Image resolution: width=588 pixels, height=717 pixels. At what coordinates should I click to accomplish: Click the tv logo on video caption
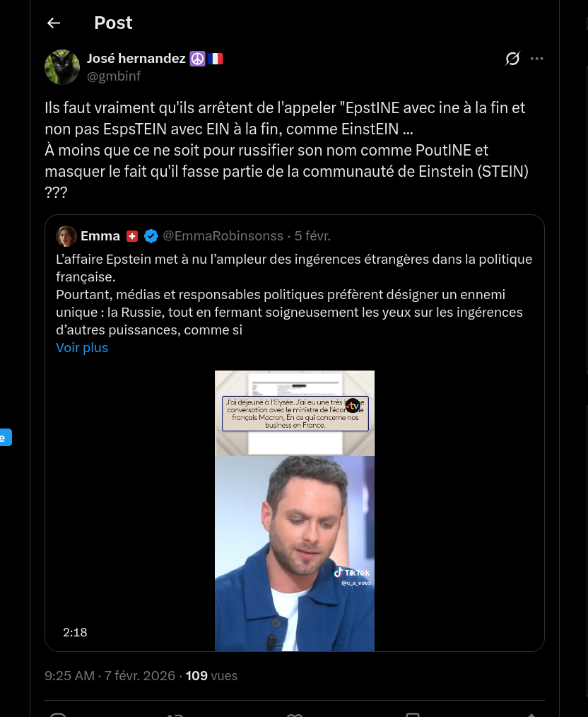[x=353, y=406]
